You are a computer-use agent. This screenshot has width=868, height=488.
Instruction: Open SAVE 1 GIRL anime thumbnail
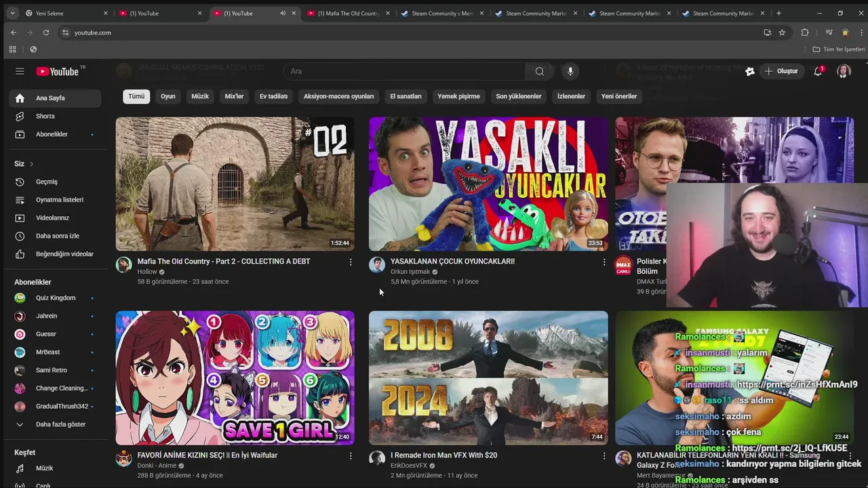click(235, 378)
